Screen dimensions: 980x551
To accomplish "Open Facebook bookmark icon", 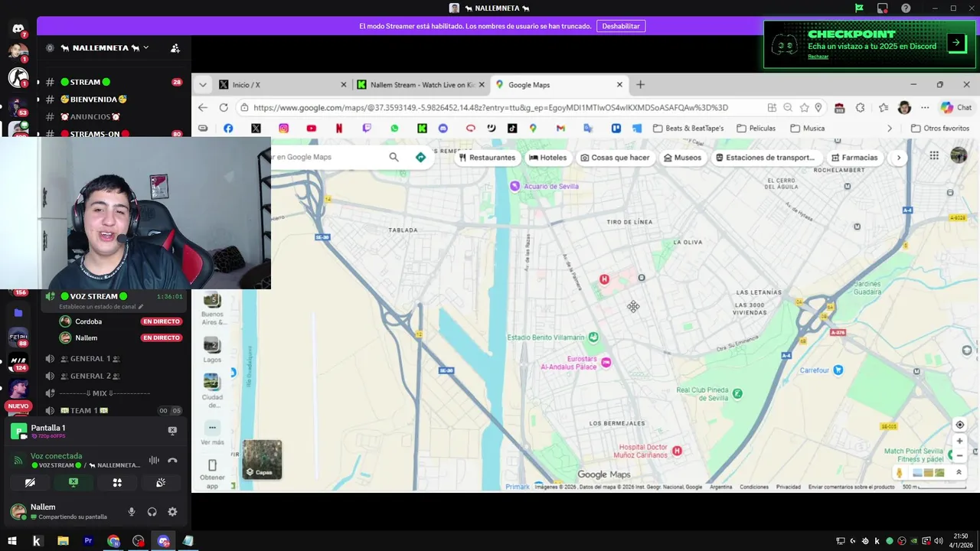I will [228, 129].
